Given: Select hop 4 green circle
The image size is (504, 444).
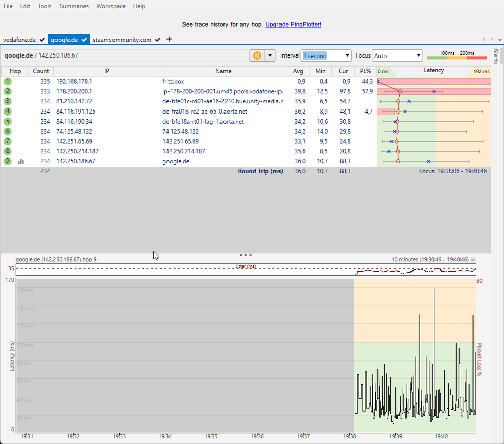Looking at the screenshot, I should [x=8, y=111].
